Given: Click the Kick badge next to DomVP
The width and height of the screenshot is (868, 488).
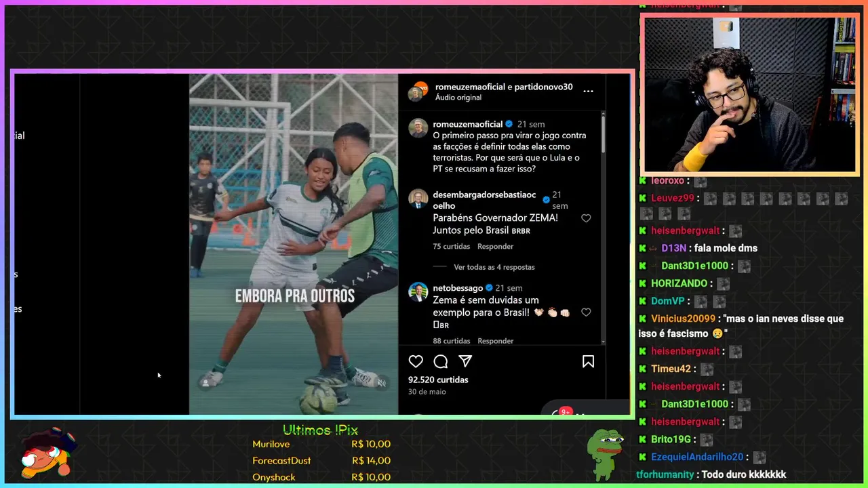Looking at the screenshot, I should [x=642, y=301].
